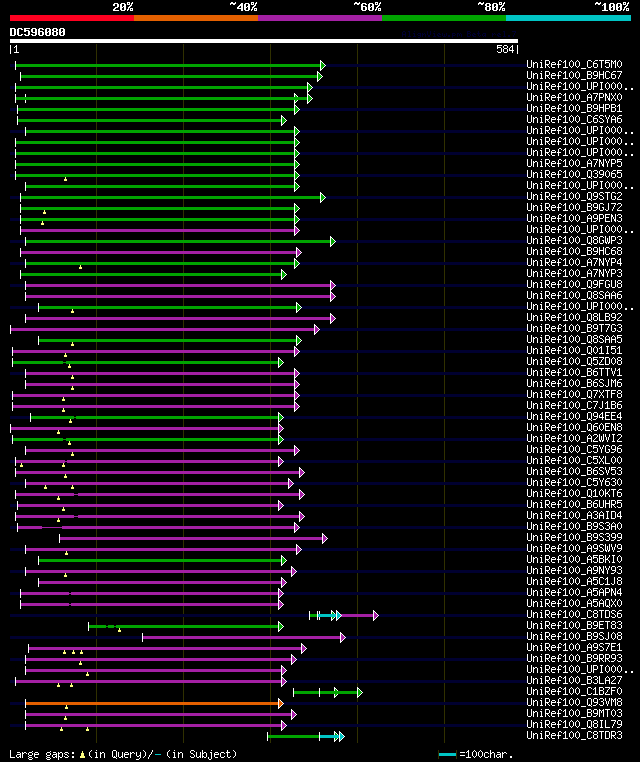Click the UniRef100_A9SWV9 label
Image resolution: width=640 pixels, height=762 pixels.
pos(574,548)
